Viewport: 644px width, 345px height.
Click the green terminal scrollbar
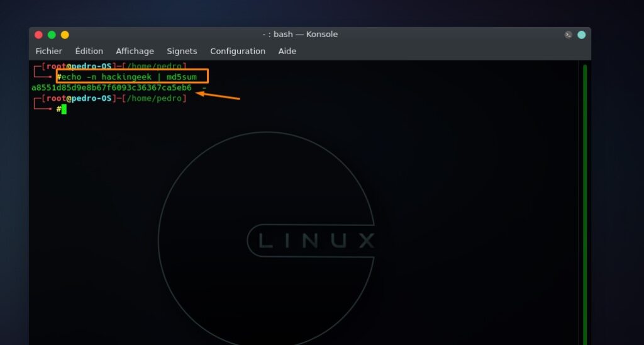[x=585, y=205]
